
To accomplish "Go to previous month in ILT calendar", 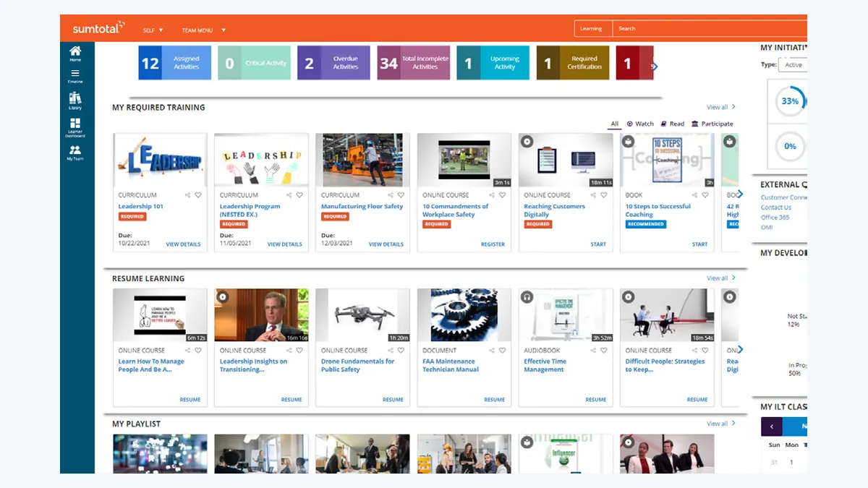I will click(x=772, y=427).
